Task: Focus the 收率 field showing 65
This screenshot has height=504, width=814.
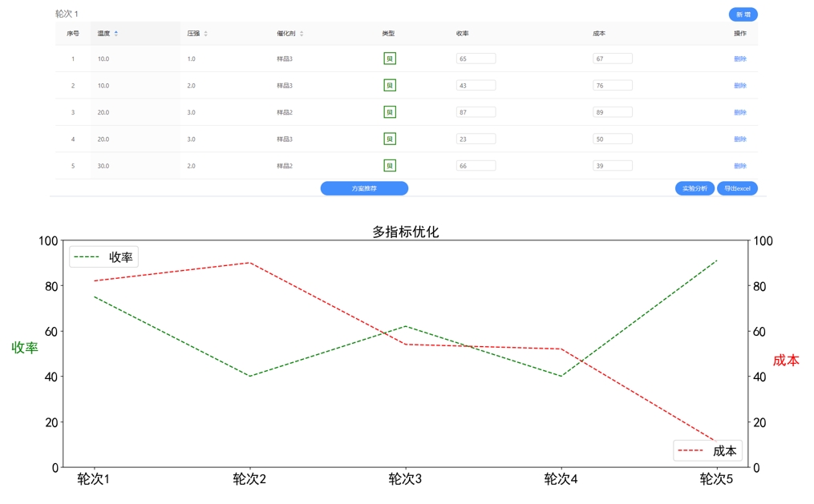Action: coord(476,58)
